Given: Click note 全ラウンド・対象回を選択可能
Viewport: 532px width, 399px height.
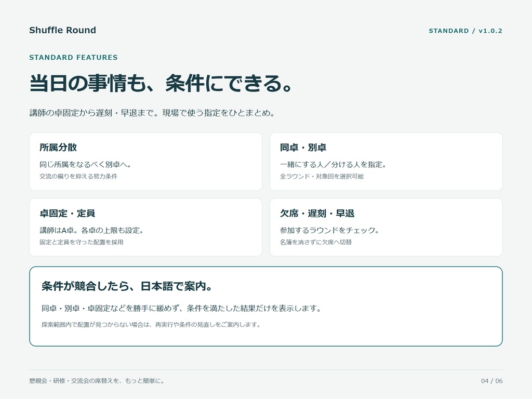Looking at the screenshot, I should pos(322,177).
